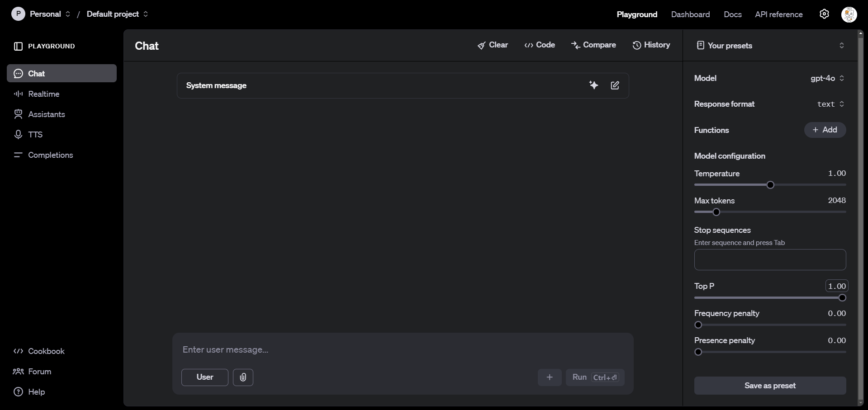Screen dimensions: 868x410
Task: Open the TTS section
Action: click(x=62, y=134)
